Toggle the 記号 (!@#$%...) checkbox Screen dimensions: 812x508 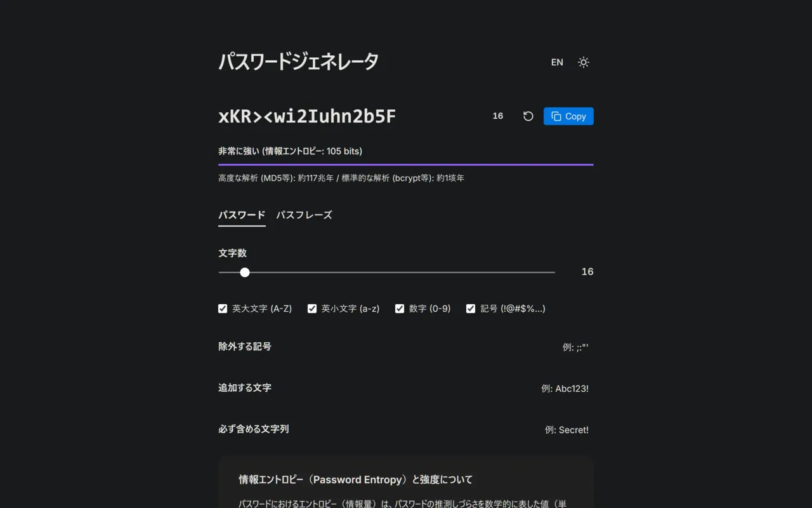tap(471, 309)
